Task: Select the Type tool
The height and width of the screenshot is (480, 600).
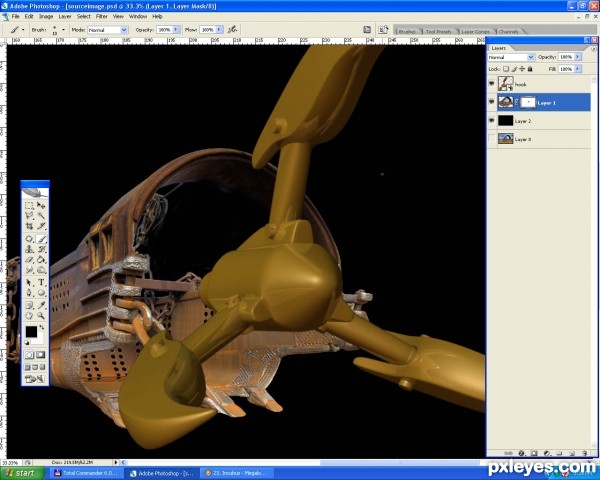Action: tap(41, 282)
